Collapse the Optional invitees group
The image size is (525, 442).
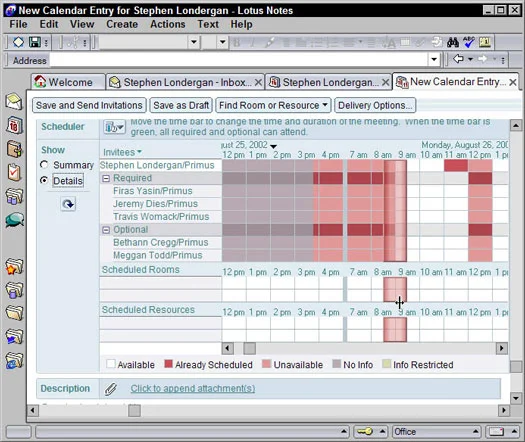[x=106, y=230]
